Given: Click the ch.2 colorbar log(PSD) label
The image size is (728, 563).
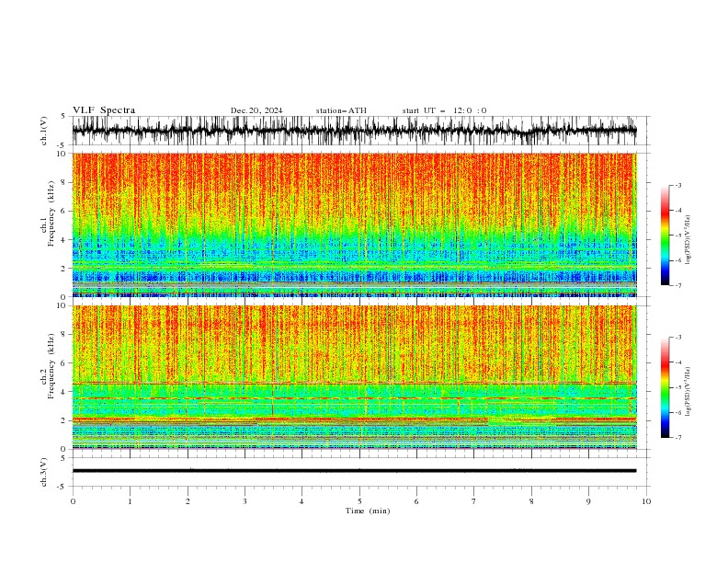Looking at the screenshot, I should click(x=688, y=392).
